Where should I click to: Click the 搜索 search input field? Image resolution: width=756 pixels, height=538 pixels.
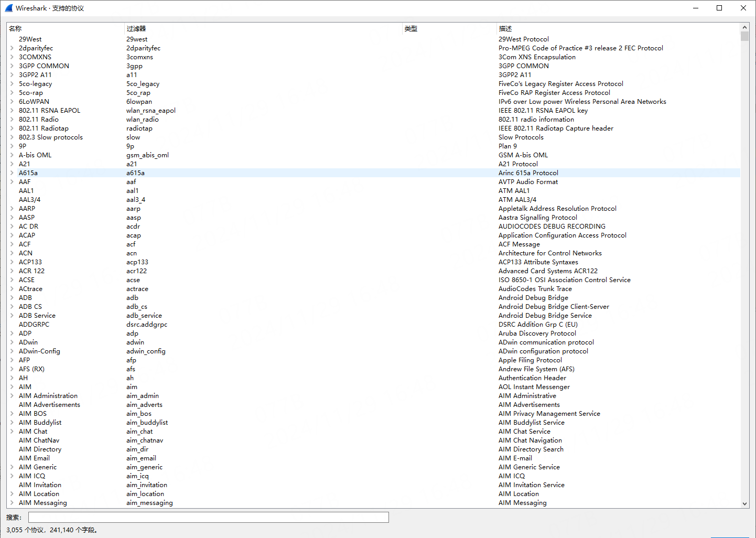pos(209,518)
